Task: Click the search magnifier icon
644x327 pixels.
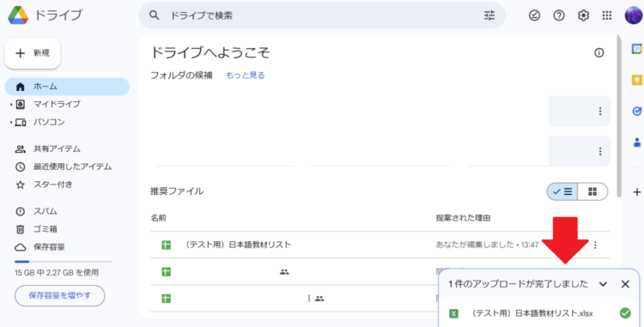Action: coord(154,15)
